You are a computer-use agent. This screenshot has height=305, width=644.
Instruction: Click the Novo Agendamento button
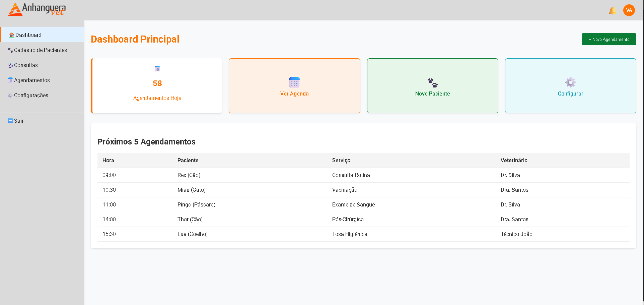[609, 39]
